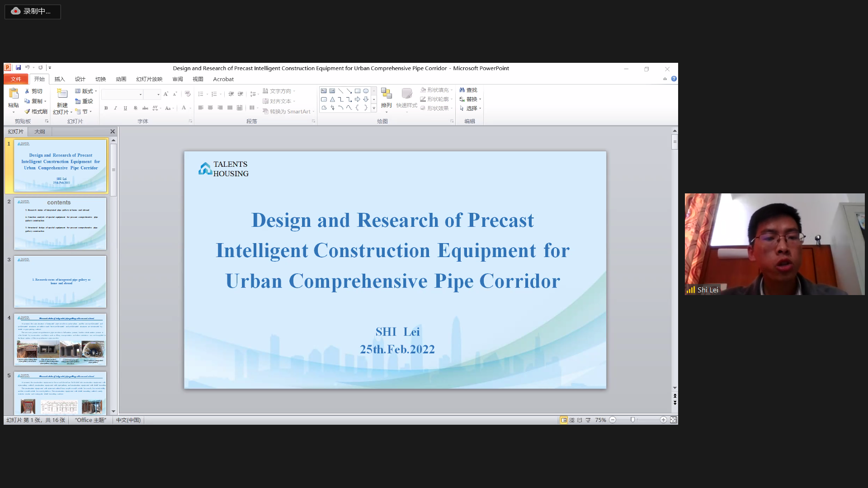Click Fit slide to window icon

point(673,420)
